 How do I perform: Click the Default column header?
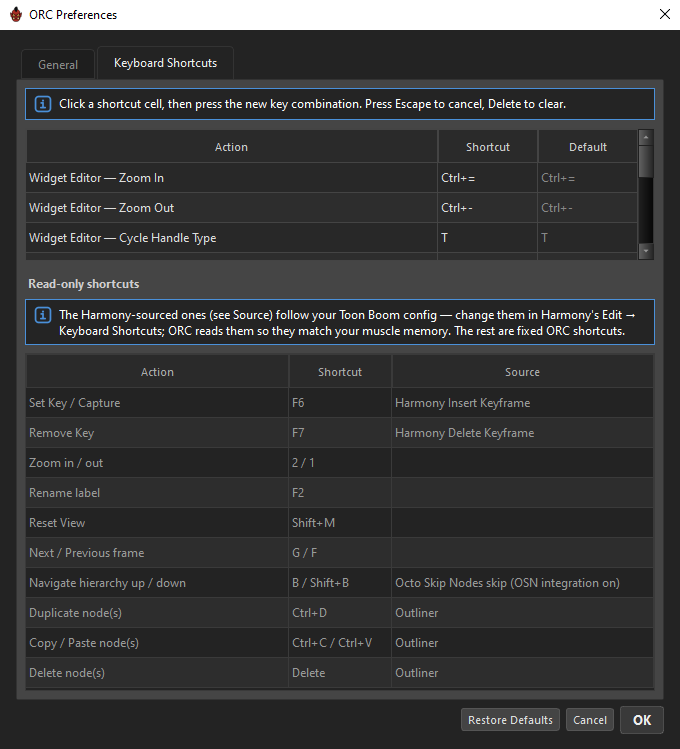[x=587, y=147]
